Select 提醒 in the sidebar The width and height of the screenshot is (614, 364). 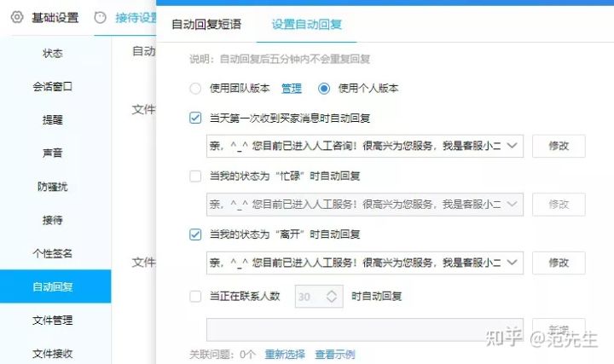53,119
